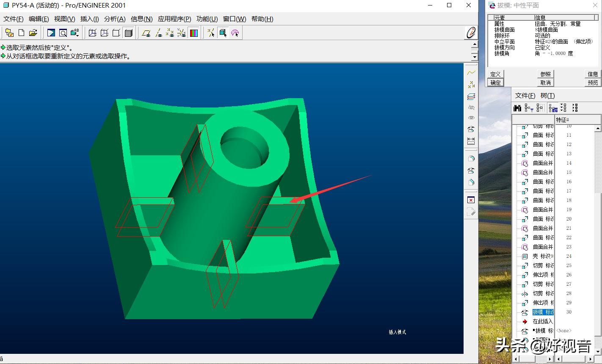
Task: Toggle datum planes display icon
Action: (146, 33)
